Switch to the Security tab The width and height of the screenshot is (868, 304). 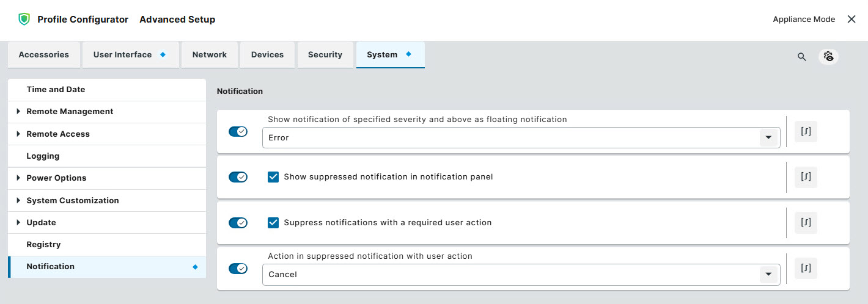[325, 54]
